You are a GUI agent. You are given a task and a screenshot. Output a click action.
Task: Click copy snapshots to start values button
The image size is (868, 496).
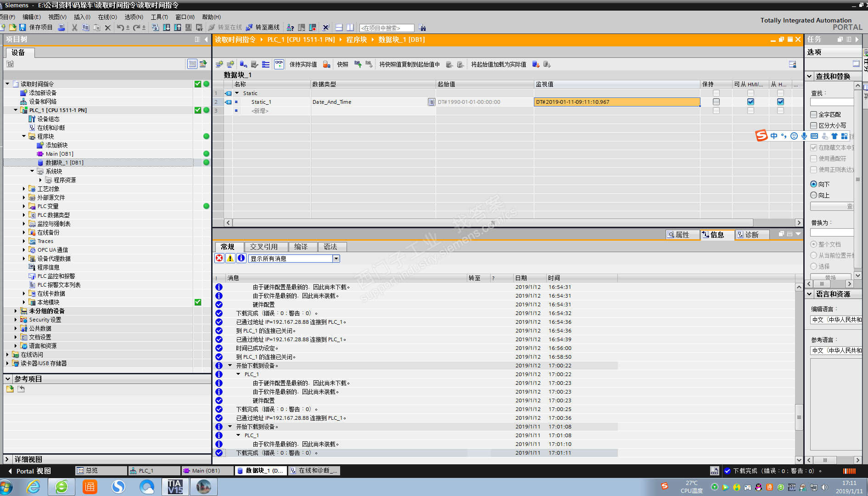pos(409,64)
